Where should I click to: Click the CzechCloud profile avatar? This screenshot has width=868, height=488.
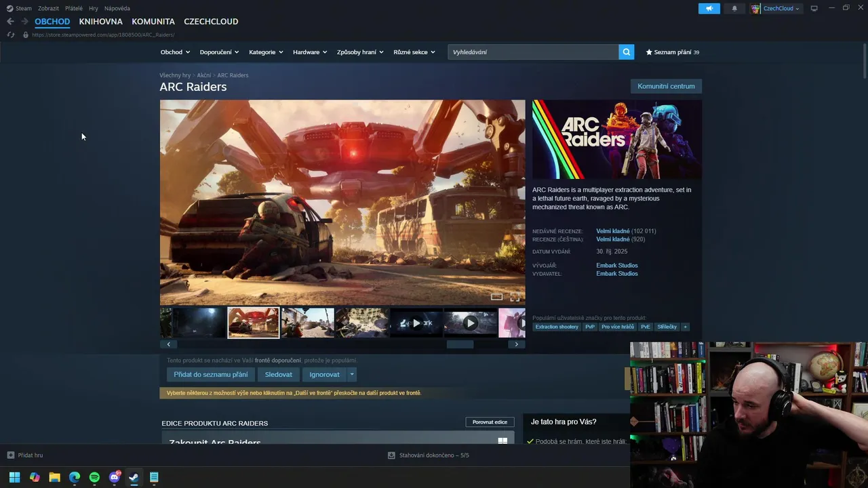click(x=755, y=9)
